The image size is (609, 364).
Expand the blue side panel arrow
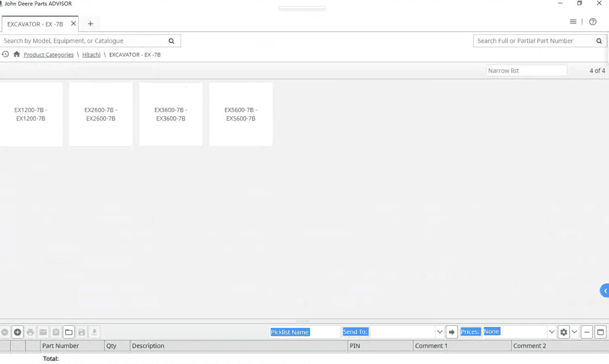click(x=604, y=290)
